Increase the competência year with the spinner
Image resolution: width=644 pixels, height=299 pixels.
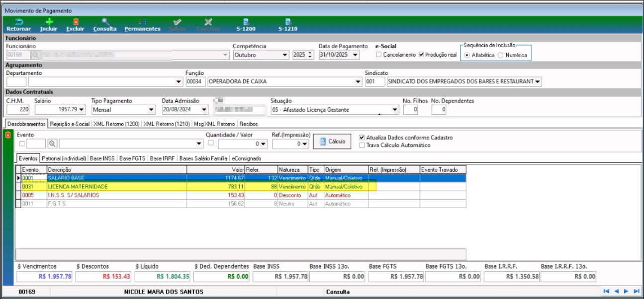(x=311, y=53)
